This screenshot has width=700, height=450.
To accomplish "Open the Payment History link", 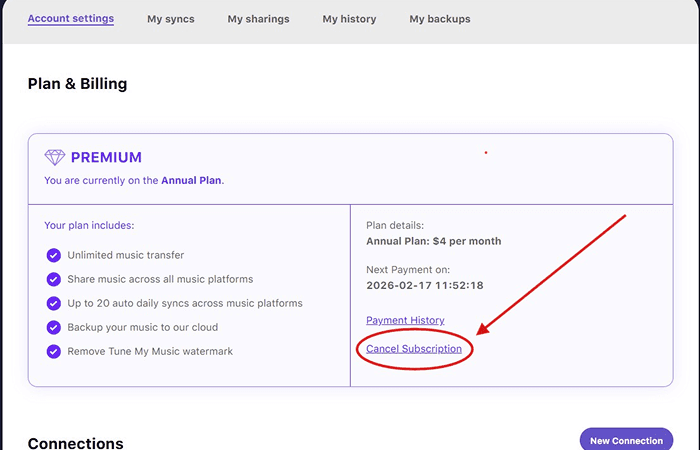I will (405, 320).
